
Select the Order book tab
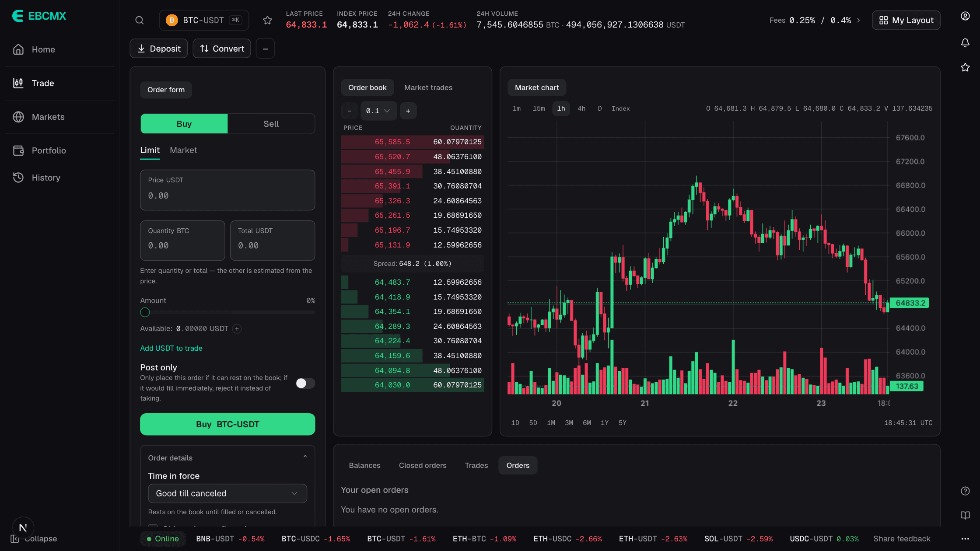click(367, 87)
